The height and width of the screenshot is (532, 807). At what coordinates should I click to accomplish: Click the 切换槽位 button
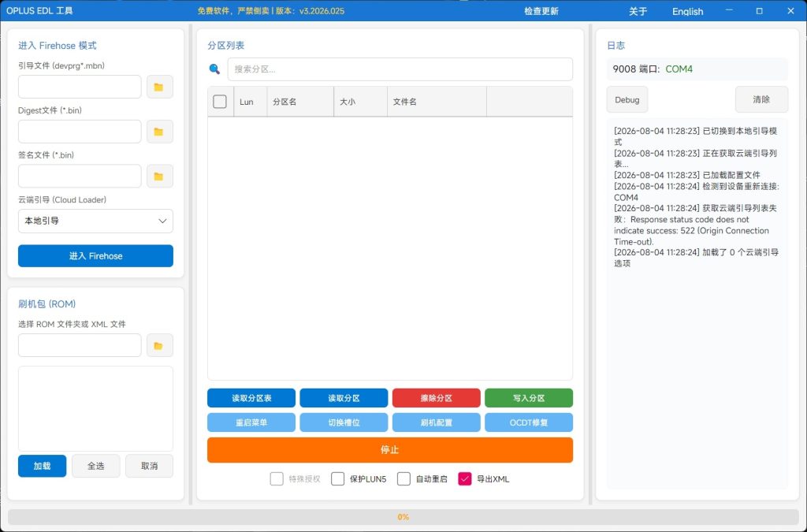pos(344,422)
